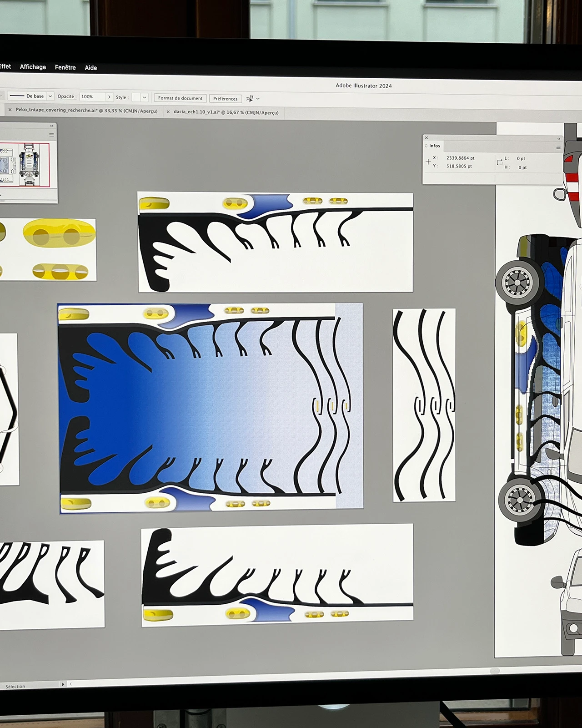Close the dacia_ech1.10_v1.ai document tab
Viewport: 582px width, 728px height.
pyautogui.click(x=168, y=111)
